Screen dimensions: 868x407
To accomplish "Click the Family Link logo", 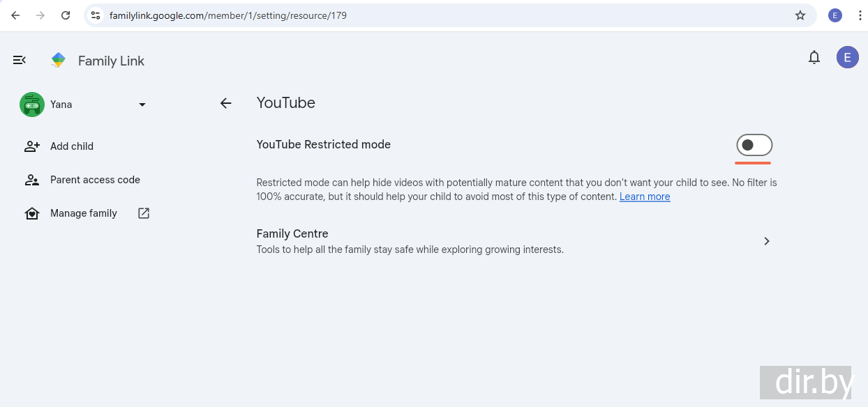I will point(59,61).
